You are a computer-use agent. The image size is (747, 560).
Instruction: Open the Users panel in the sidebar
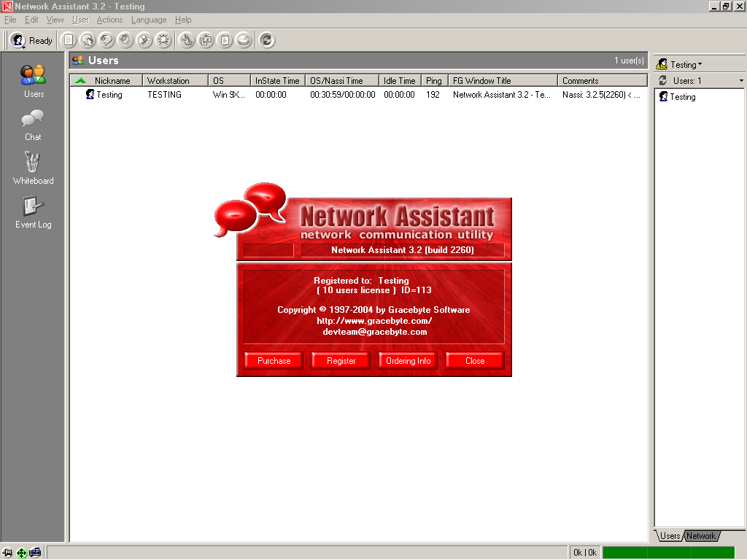click(x=34, y=80)
